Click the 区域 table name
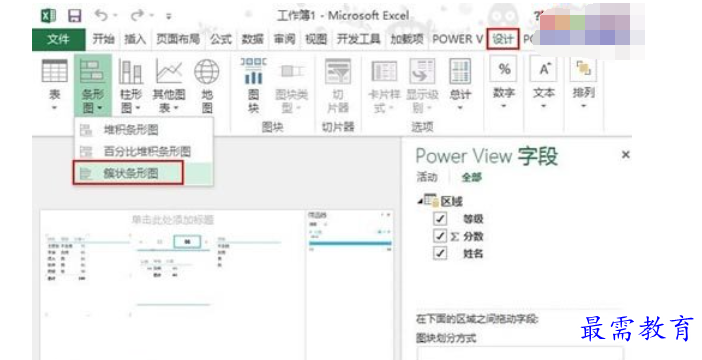The image size is (702, 360). pyautogui.click(x=451, y=202)
